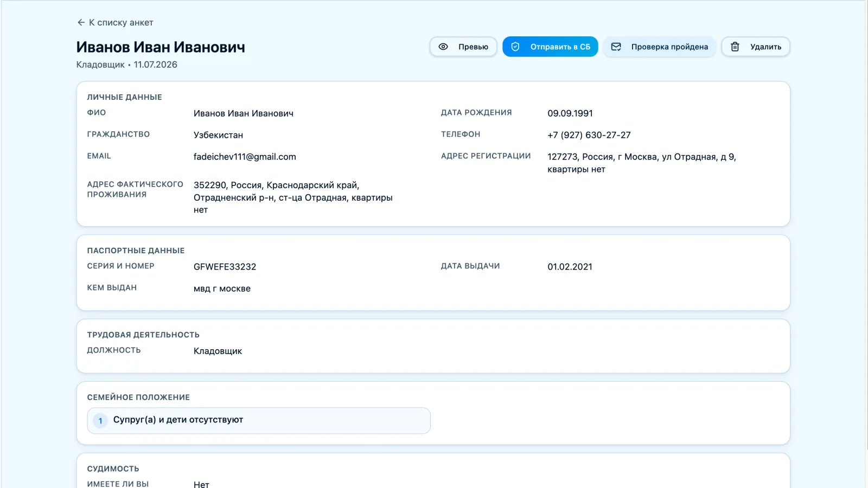Click the СУДИМОСТЬ section header
The width and height of the screenshot is (868, 488).
(113, 469)
